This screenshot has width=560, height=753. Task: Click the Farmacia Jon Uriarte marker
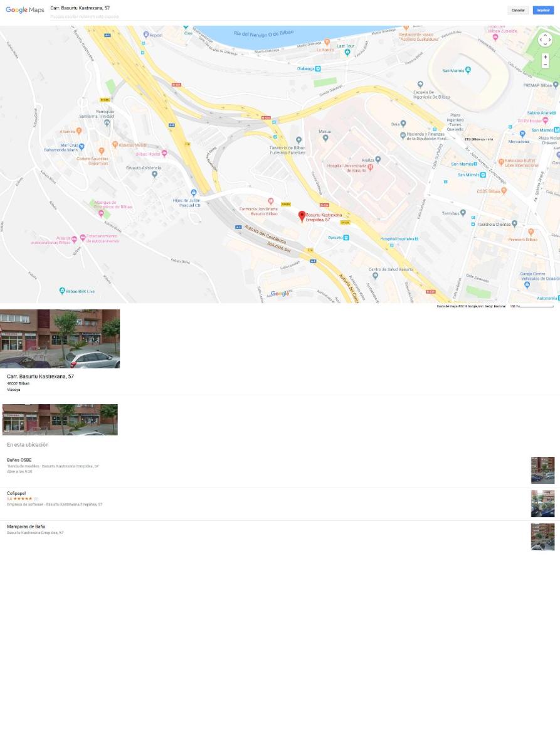tap(271, 201)
